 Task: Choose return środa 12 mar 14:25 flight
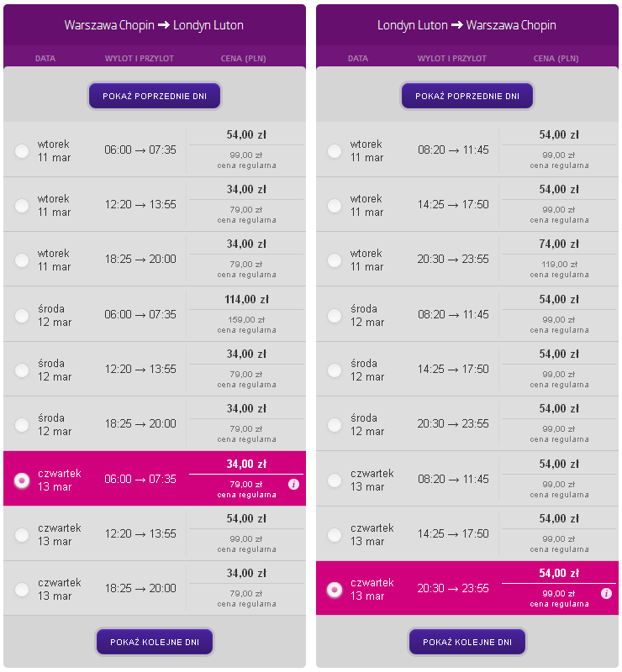coord(335,370)
